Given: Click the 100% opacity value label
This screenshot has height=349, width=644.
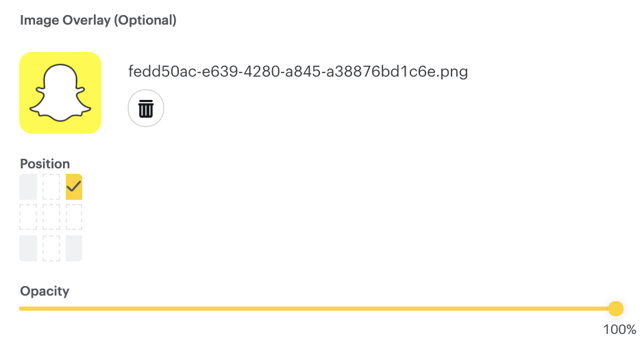Looking at the screenshot, I should click(619, 329).
